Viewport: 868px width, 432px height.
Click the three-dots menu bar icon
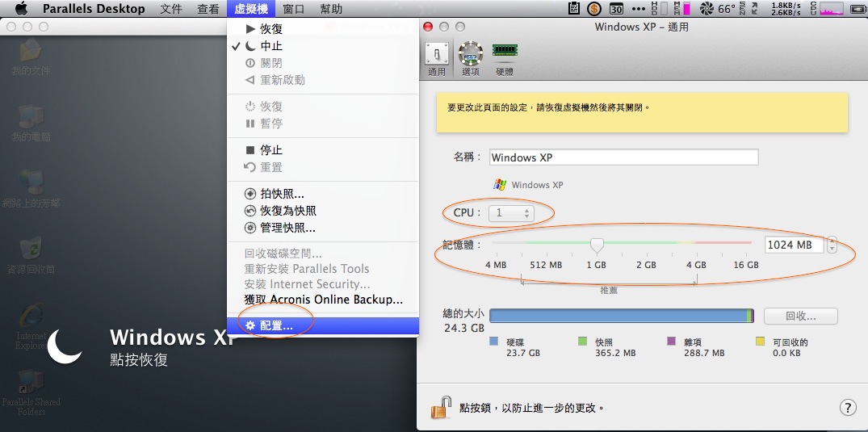pos(638,8)
